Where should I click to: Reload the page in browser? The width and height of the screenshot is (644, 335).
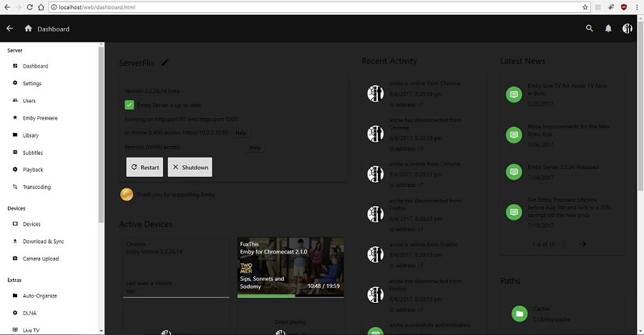(x=29, y=7)
